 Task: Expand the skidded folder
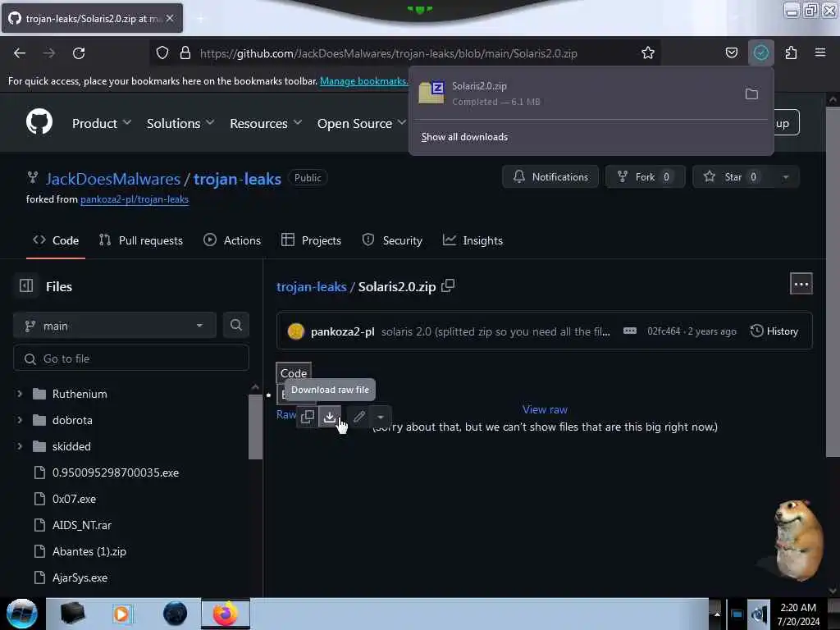click(x=20, y=446)
